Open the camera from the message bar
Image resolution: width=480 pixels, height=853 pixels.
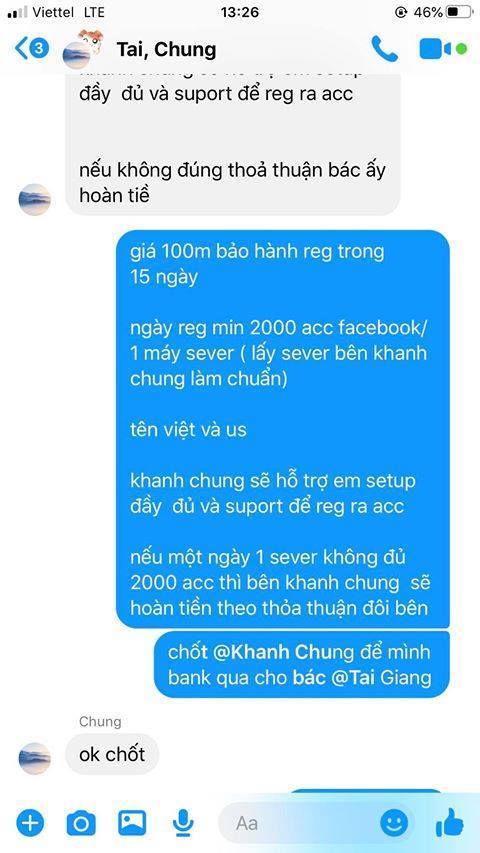pos(81,823)
